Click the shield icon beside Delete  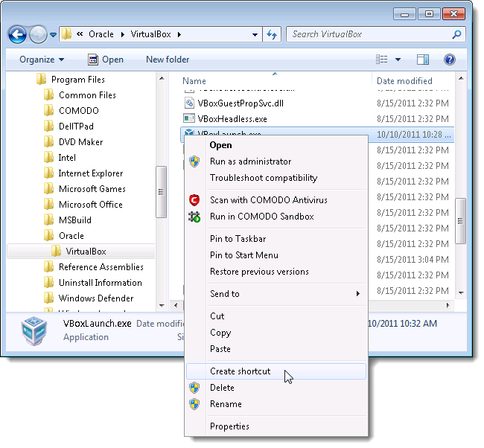[194, 388]
